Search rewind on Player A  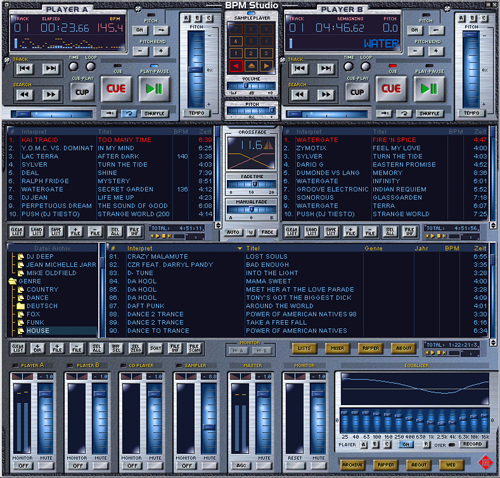click(x=24, y=95)
